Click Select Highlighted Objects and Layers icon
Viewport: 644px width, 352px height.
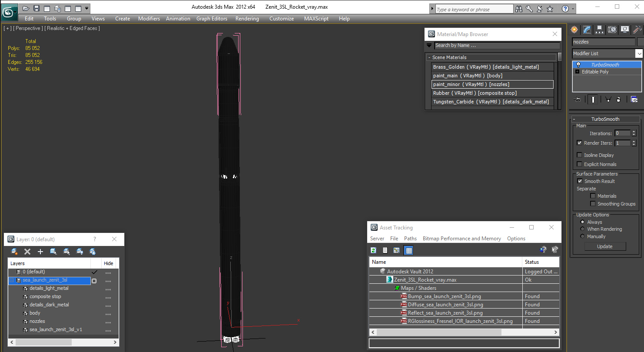tap(53, 252)
